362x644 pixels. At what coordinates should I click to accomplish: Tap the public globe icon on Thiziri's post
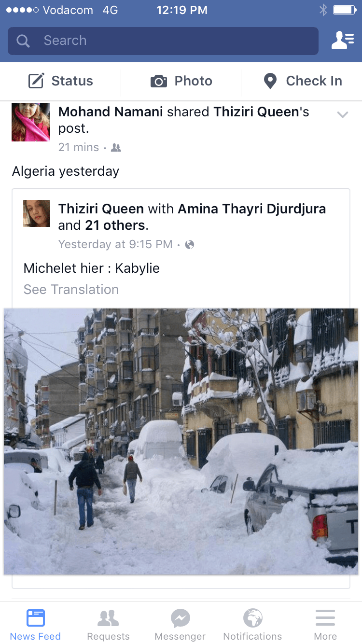pyautogui.click(x=190, y=245)
